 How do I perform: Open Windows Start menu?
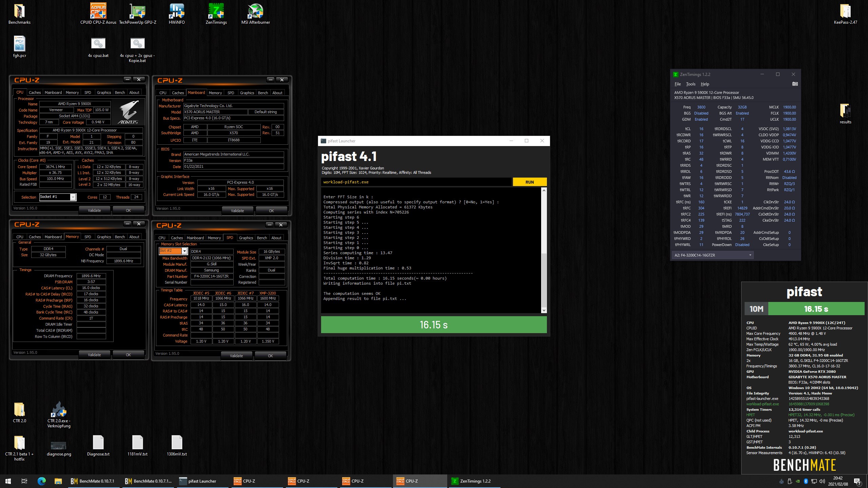(8, 481)
